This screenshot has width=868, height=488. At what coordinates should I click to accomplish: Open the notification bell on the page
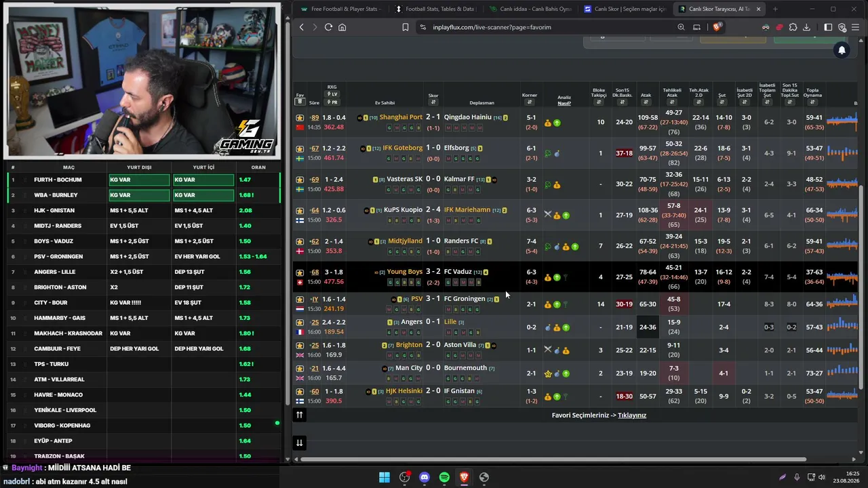(842, 50)
